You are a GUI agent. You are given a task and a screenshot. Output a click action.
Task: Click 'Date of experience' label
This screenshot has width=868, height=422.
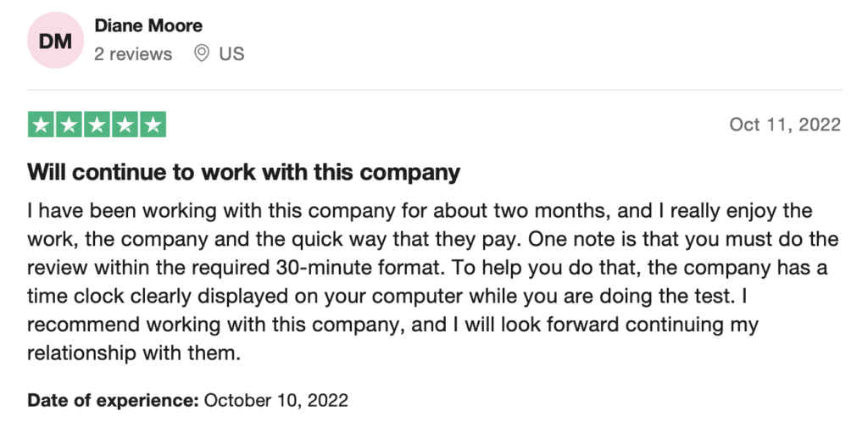pos(113,400)
